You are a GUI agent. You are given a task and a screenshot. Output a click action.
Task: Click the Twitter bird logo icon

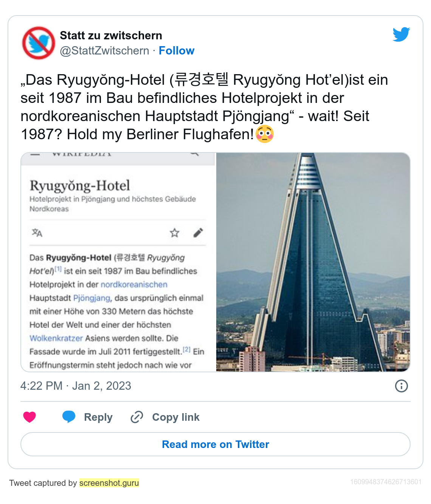tap(401, 34)
